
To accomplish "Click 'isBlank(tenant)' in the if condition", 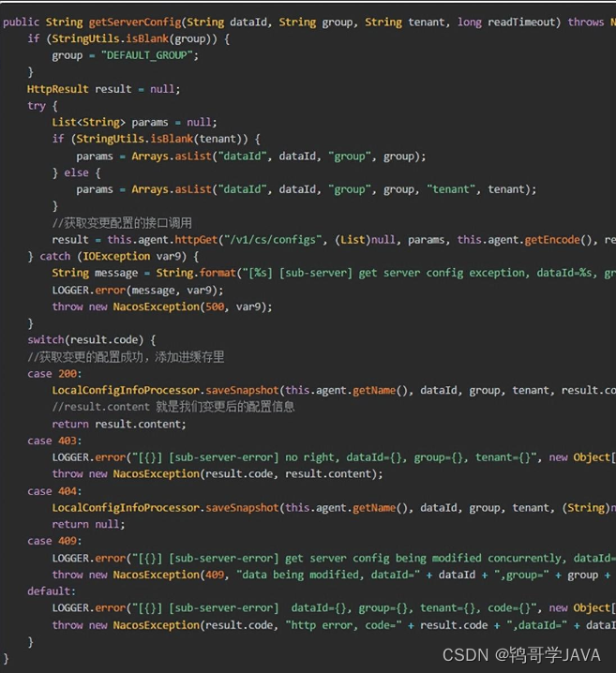I will [199, 139].
